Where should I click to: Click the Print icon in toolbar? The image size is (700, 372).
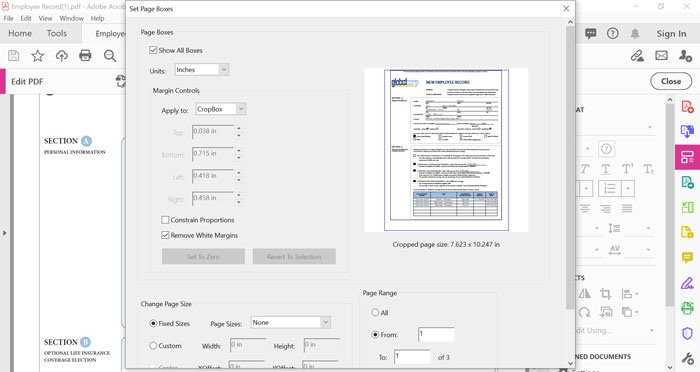[x=85, y=55]
